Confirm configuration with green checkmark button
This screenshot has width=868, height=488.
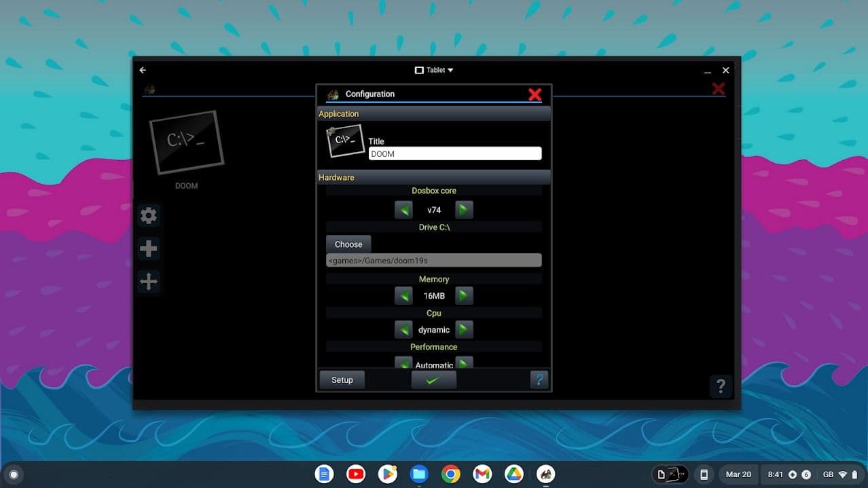433,380
